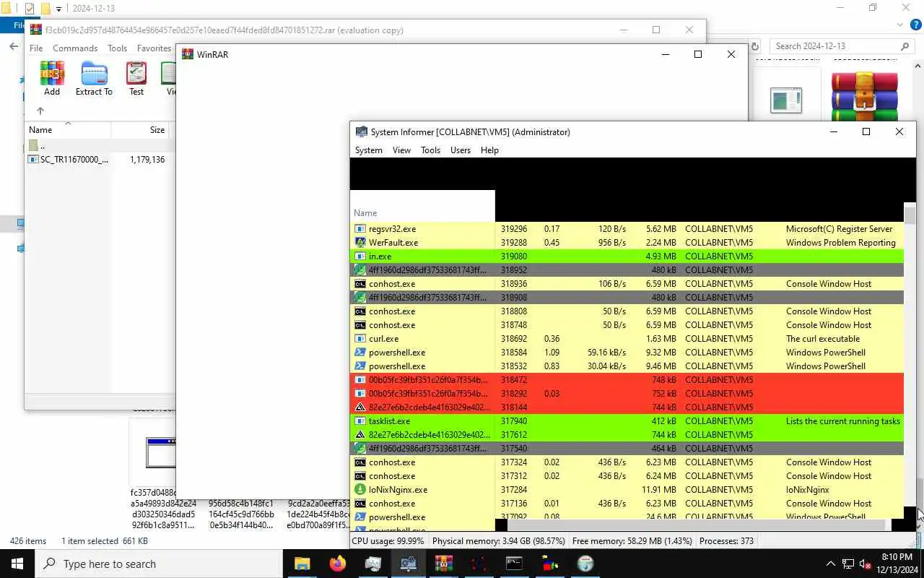The height and width of the screenshot is (578, 924).
Task: Click the conhost.exe icon for PID 318936
Action: 360,284
